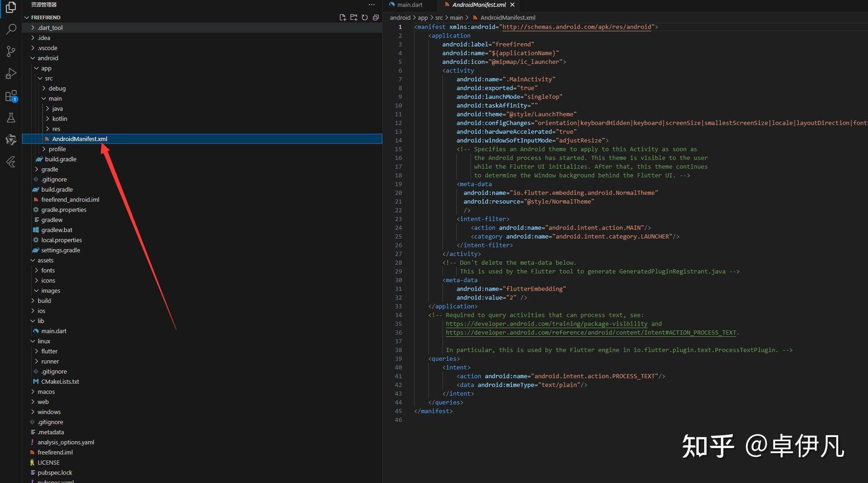The height and width of the screenshot is (483, 868).
Task: Open Source Control view
Action: (x=11, y=51)
